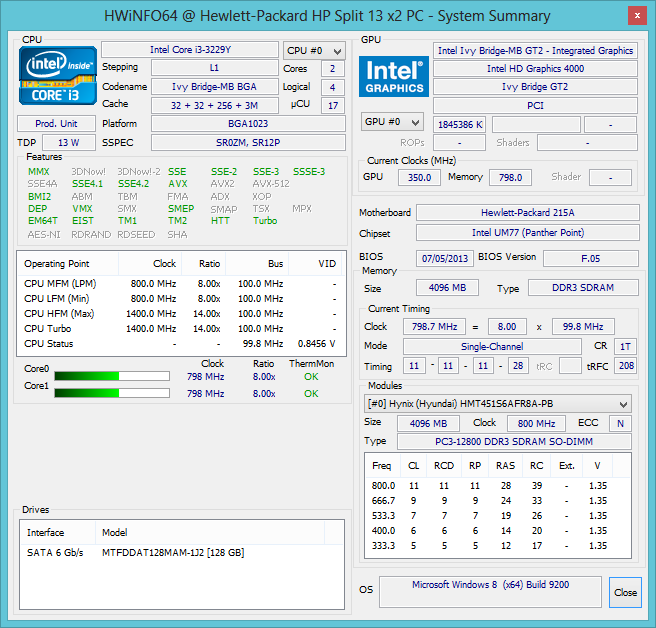
Task: Select the CPU HFM (Max) row
Action: [x=181, y=314]
